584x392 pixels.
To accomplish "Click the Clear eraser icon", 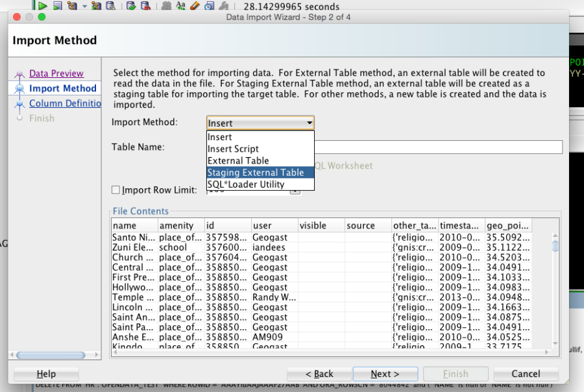I will pos(195,5).
